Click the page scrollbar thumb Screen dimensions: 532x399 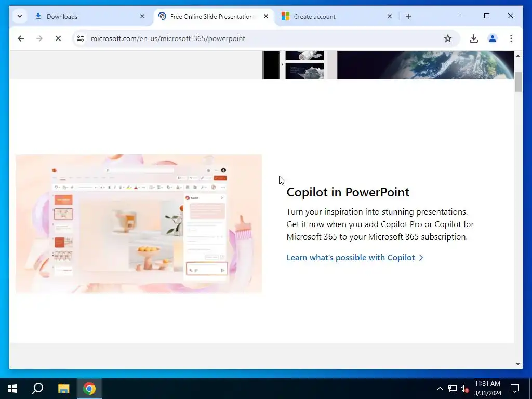518,82
